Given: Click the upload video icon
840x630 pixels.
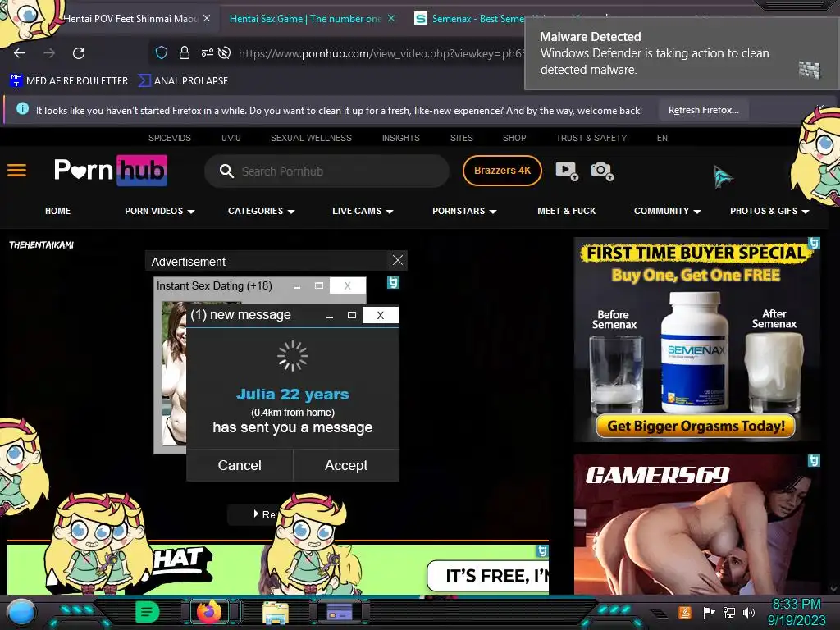Looking at the screenshot, I should coord(567,171).
